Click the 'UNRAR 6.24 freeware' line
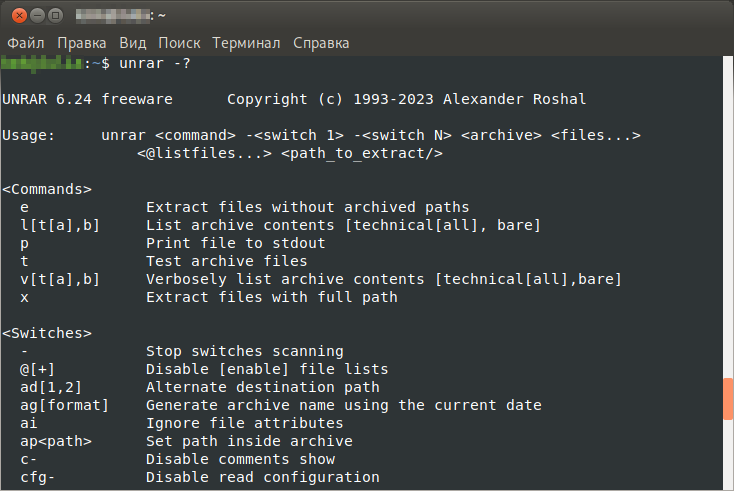The height and width of the screenshot is (491, 734). pos(87,99)
